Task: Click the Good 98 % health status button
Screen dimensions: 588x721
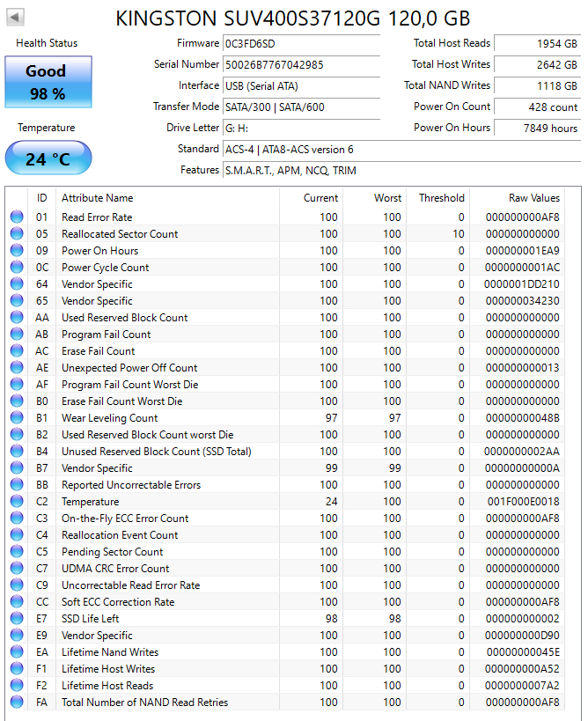Action: [48, 82]
